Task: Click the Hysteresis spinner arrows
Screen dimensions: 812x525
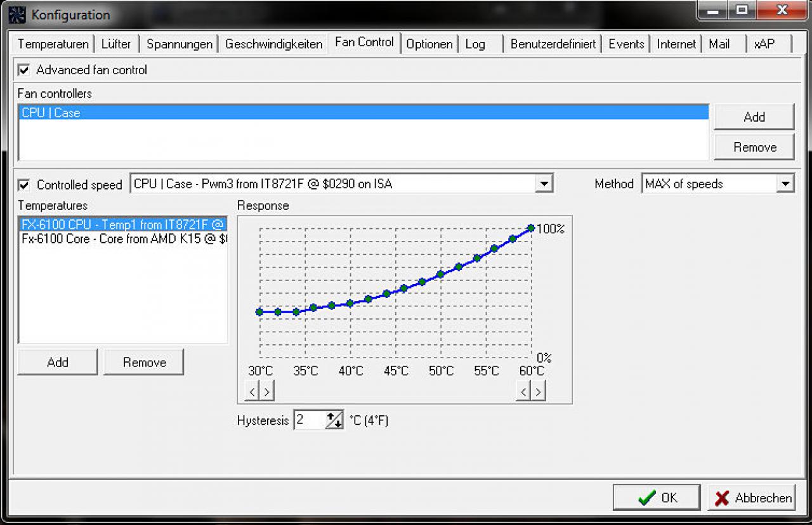Action: pos(334,420)
